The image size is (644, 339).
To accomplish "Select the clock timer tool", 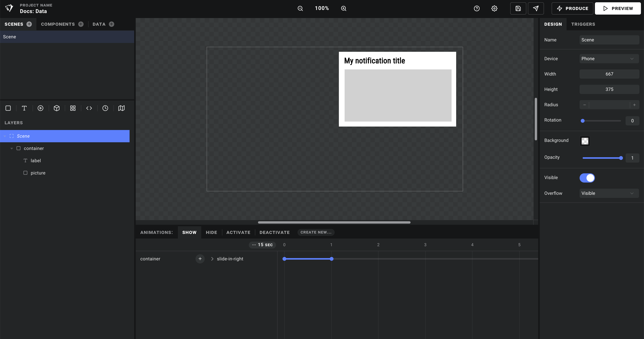I will tap(105, 108).
